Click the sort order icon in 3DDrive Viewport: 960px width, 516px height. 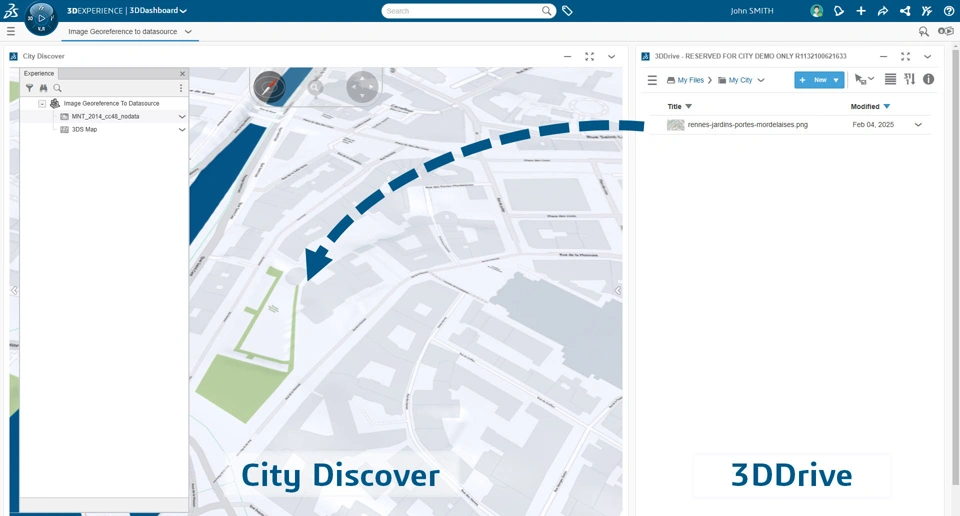(x=910, y=79)
